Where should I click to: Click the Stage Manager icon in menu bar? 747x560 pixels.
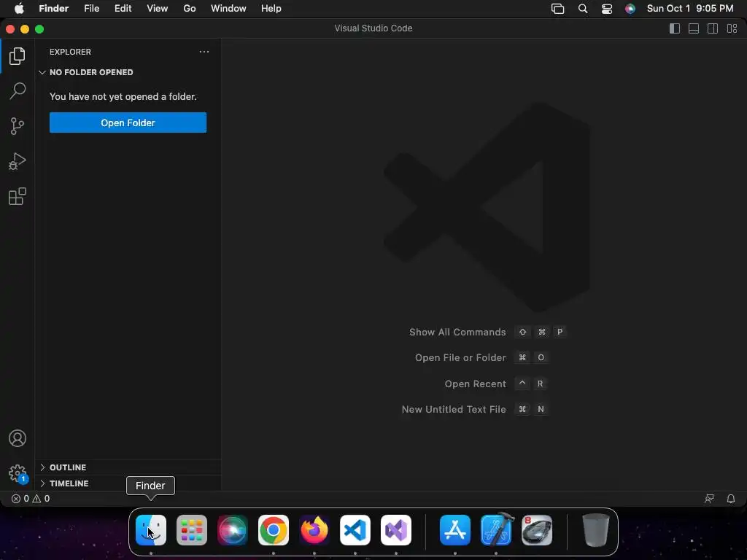[557, 9]
